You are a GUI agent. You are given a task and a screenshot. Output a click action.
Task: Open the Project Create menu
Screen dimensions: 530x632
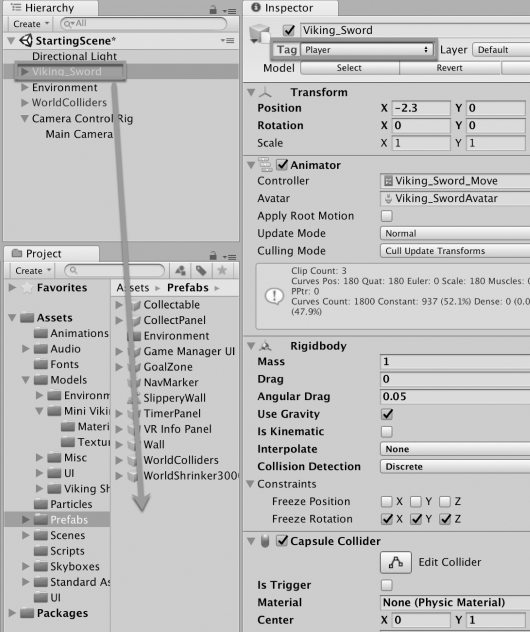[x=33, y=270]
